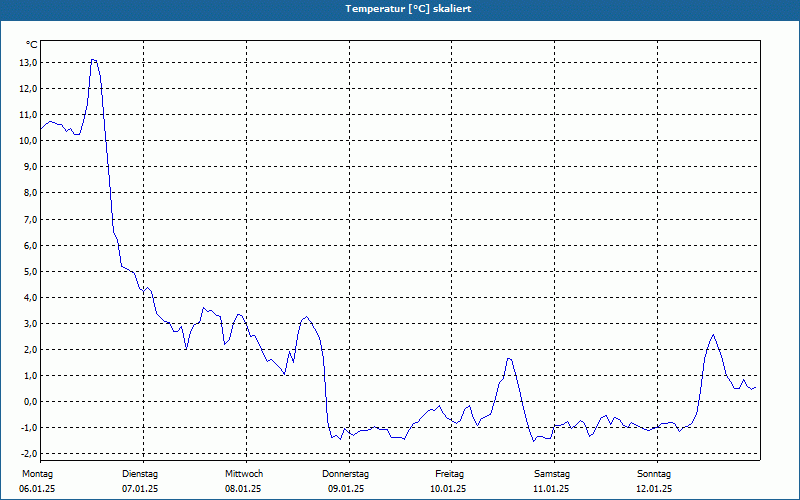Click the 10,0 value on the y-axis
This screenshot has width=800, height=500.
pyautogui.click(x=28, y=140)
